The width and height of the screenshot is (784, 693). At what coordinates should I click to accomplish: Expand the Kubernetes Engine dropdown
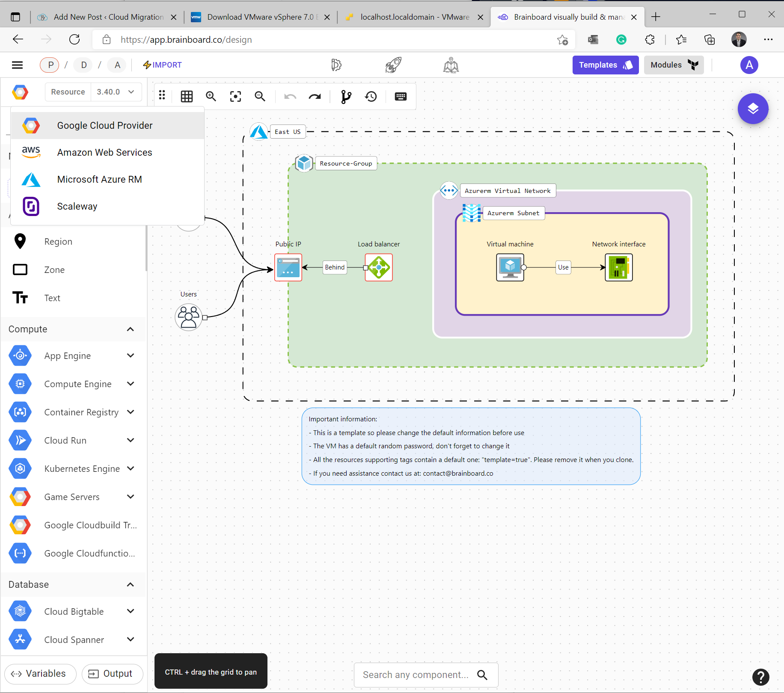point(131,468)
